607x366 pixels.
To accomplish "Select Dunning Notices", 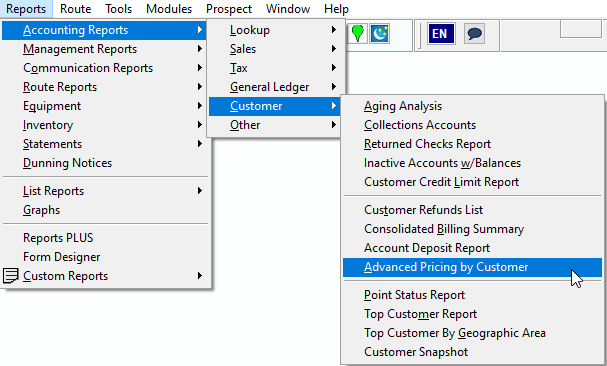I will point(106,163).
